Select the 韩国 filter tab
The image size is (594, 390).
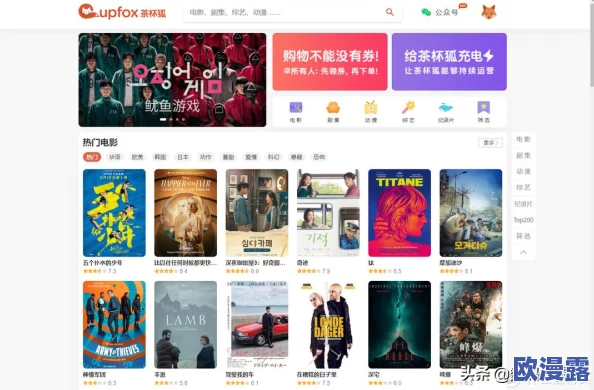(x=160, y=157)
